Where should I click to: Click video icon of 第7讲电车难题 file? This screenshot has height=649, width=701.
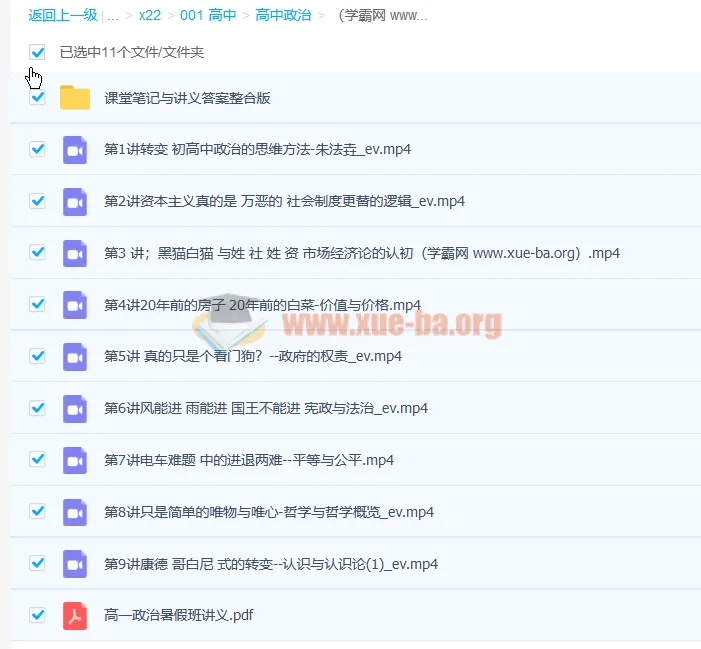(75, 460)
